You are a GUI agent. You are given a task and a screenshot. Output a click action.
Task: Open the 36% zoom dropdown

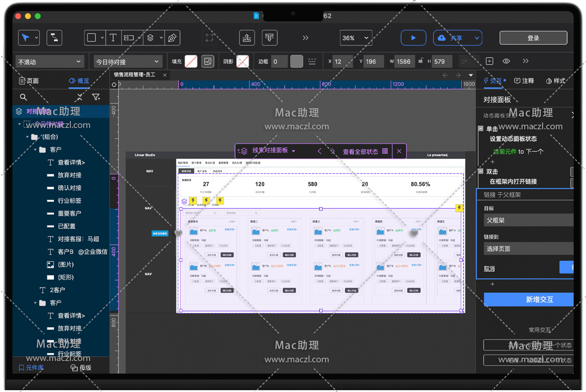(356, 38)
